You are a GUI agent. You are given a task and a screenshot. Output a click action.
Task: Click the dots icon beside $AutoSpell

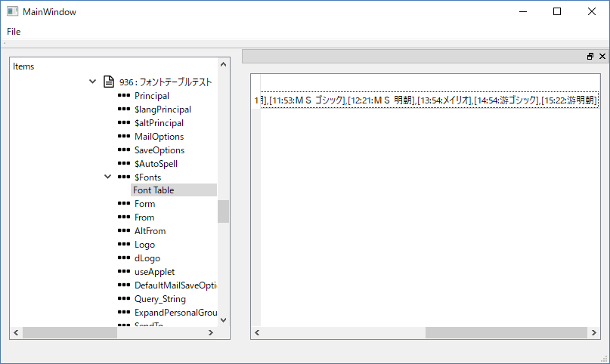click(x=124, y=163)
